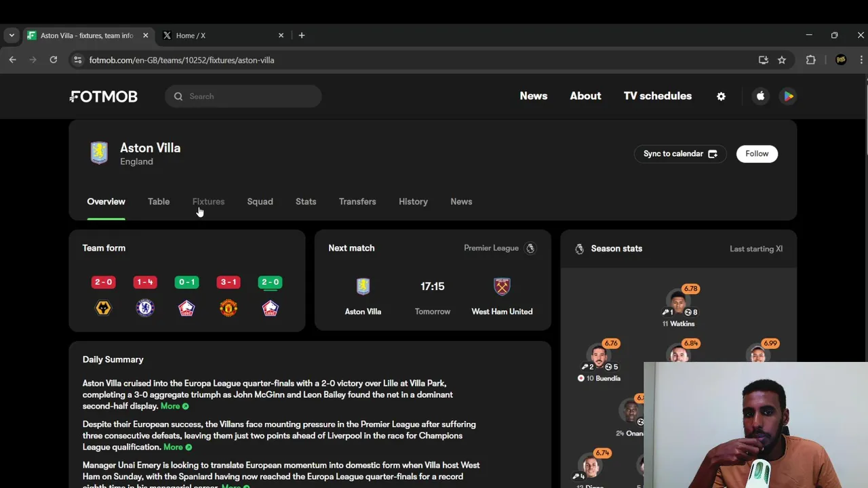Image resolution: width=868 pixels, height=488 pixels.
Task: Open the Stats tab
Action: click(306, 201)
